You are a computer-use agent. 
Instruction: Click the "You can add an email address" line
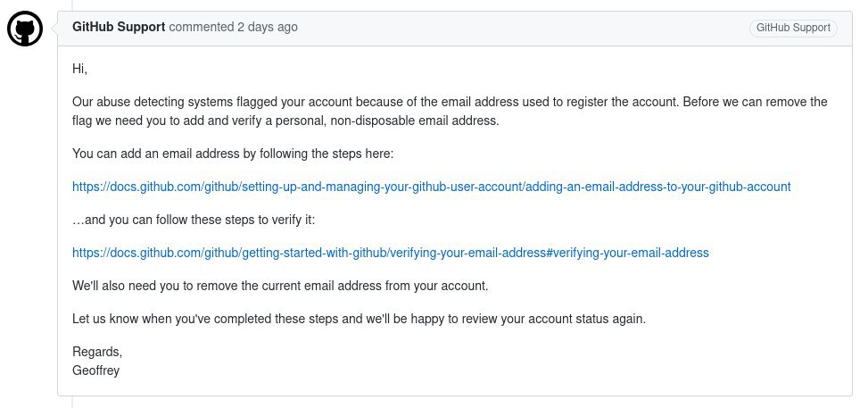233,154
